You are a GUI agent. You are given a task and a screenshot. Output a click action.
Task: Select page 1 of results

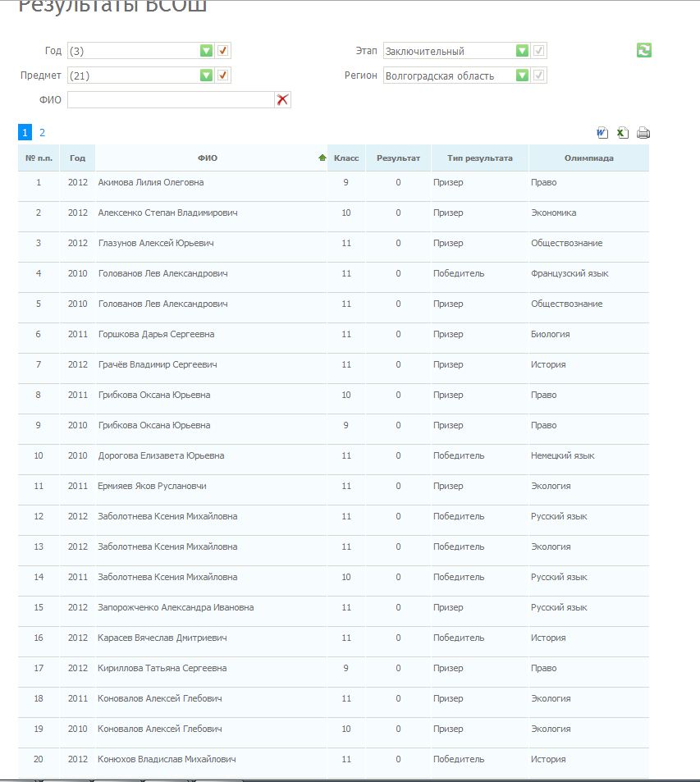25,133
